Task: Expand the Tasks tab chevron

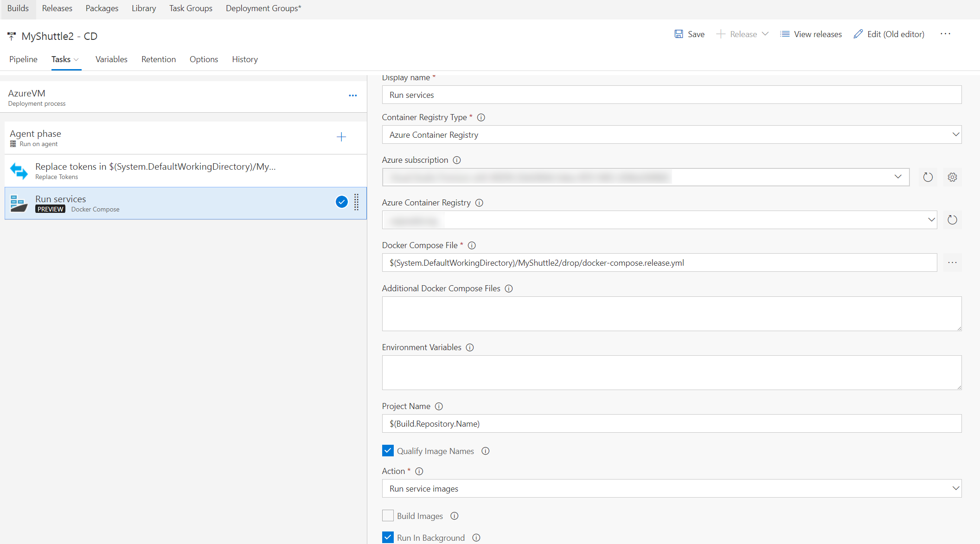Action: (77, 59)
